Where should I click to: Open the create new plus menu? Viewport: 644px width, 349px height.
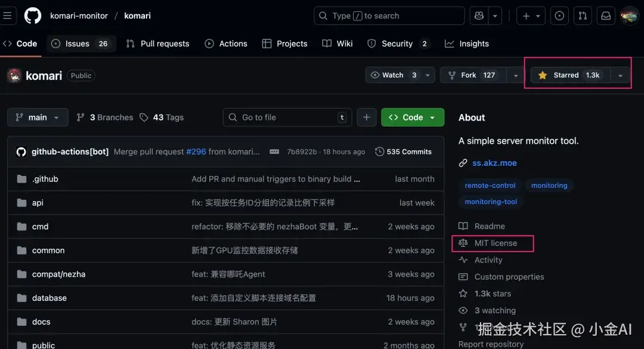click(531, 16)
